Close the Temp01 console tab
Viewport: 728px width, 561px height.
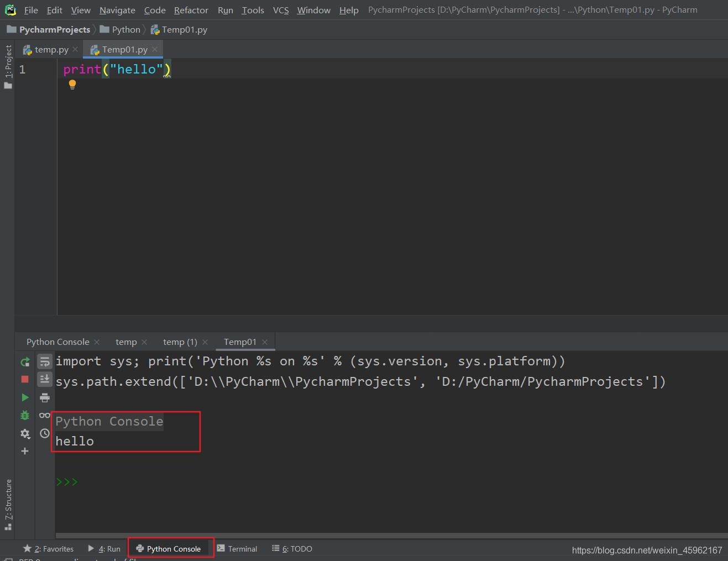(x=265, y=342)
